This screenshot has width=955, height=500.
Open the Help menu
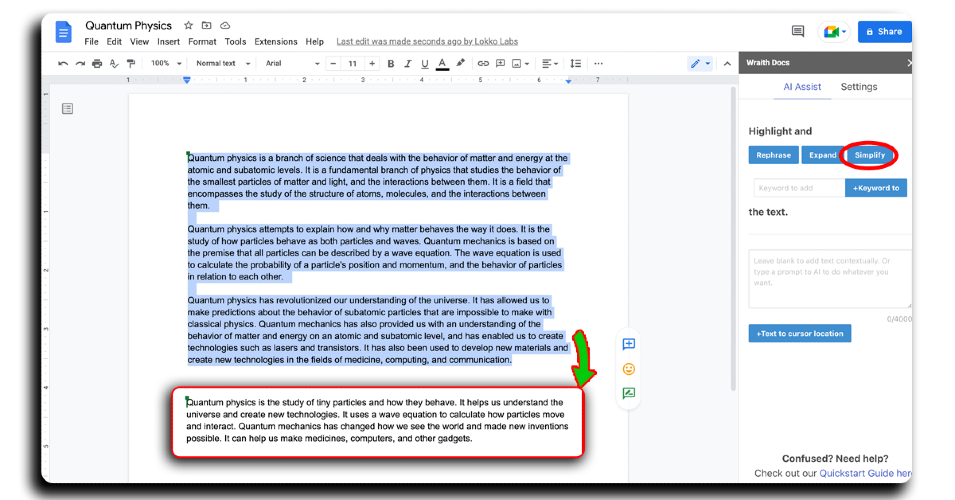(x=314, y=41)
